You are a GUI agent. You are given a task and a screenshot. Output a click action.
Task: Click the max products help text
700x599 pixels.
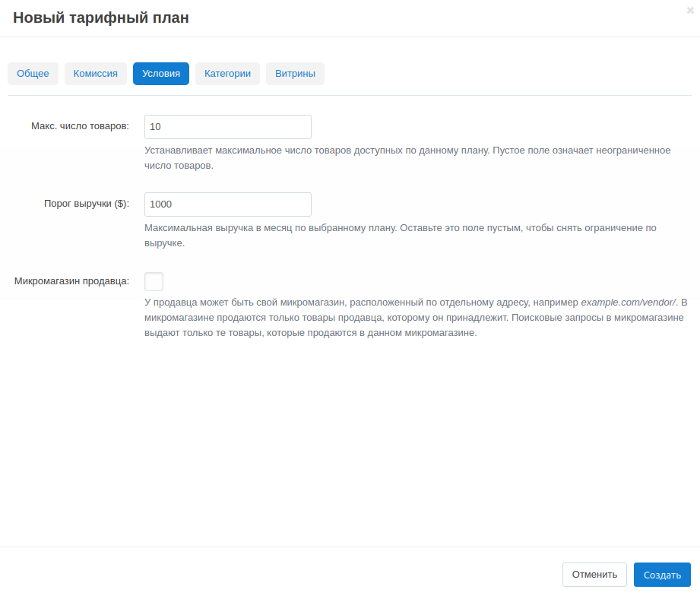point(407,157)
